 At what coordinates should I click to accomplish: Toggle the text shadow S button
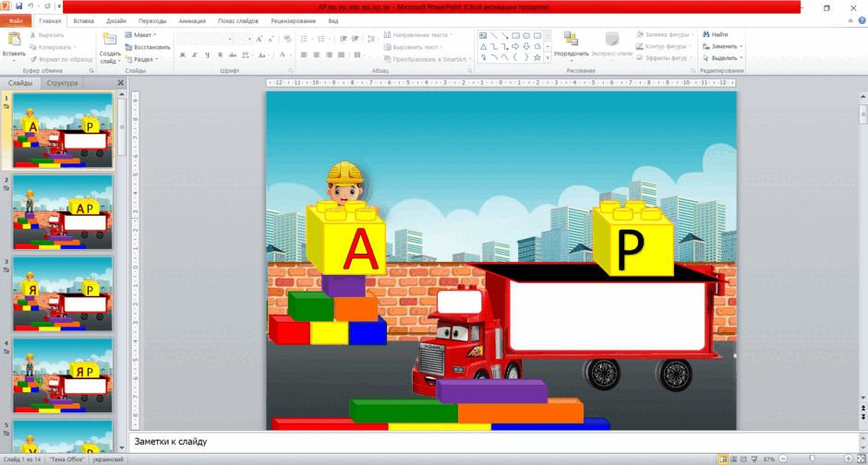click(220, 54)
